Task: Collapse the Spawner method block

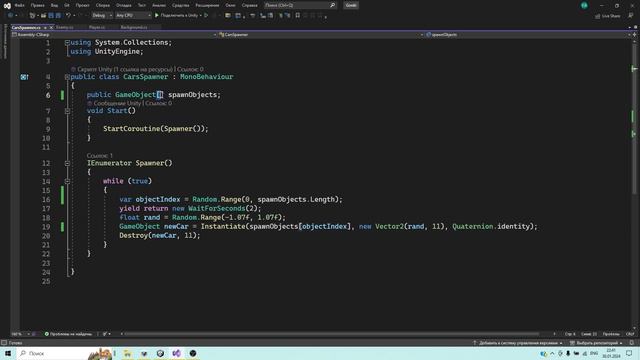Action: [67, 163]
